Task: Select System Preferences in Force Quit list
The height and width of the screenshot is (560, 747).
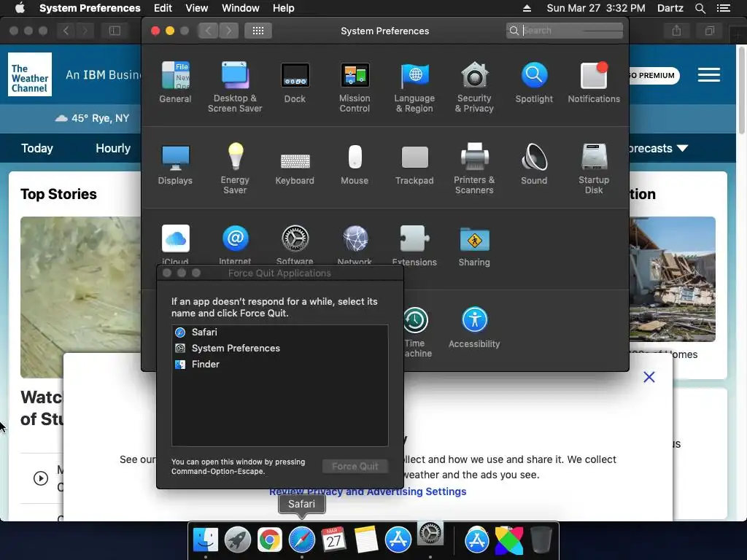Action: click(279, 348)
